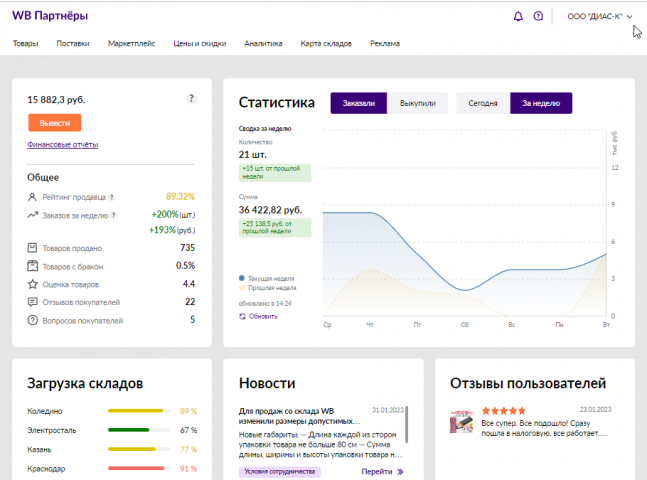Show statistics for Сегодня

pyautogui.click(x=483, y=103)
